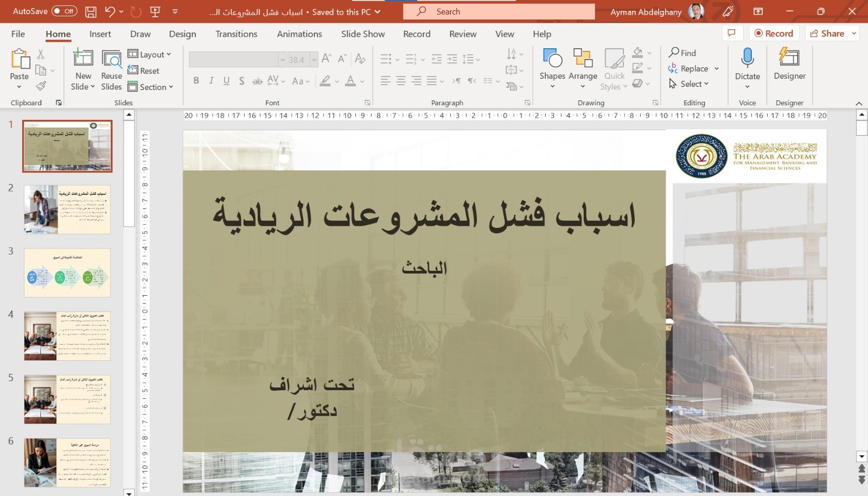The height and width of the screenshot is (496, 868).
Task: Decrease the font size
Action: pyautogui.click(x=342, y=58)
